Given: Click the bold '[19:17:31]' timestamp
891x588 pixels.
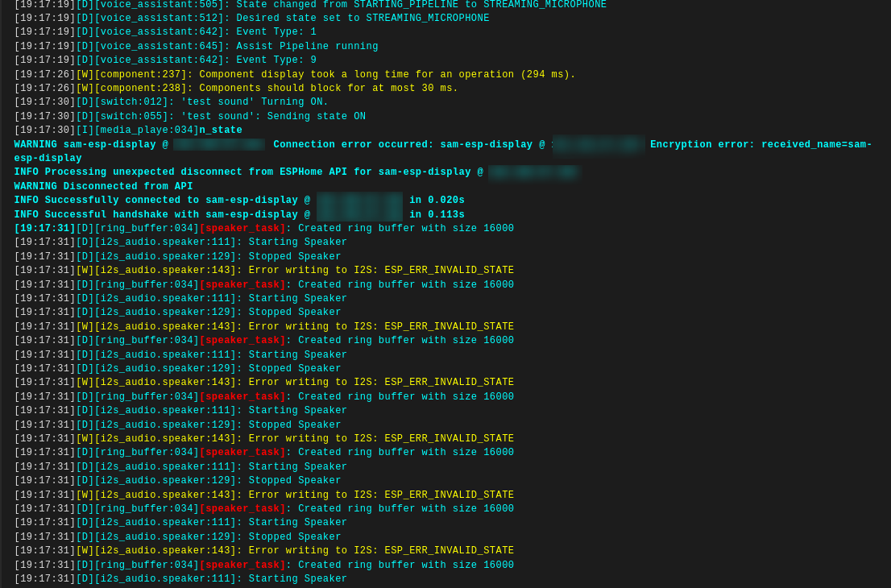Looking at the screenshot, I should pos(45,229).
